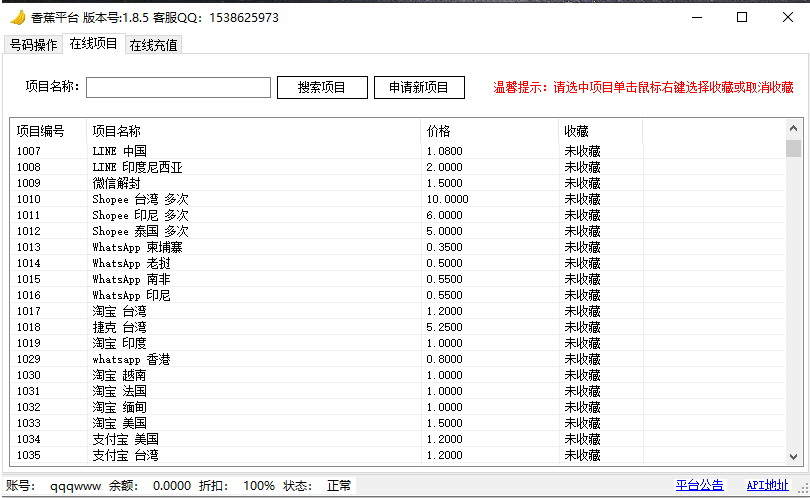Viewport: 810px width, 498px height.
Task: Open the 平台公告 link
Action: [699, 485]
